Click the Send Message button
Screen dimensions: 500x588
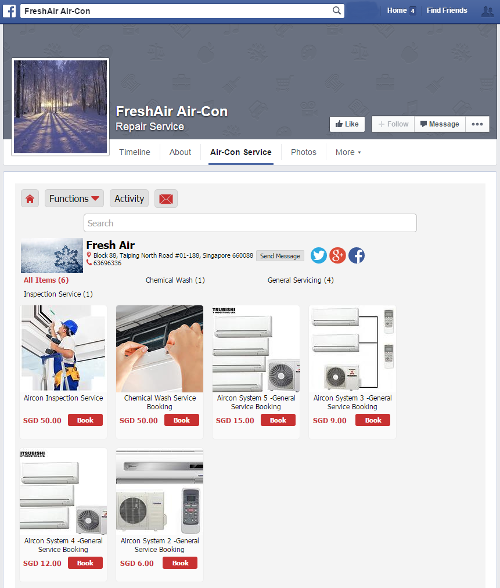tap(280, 256)
